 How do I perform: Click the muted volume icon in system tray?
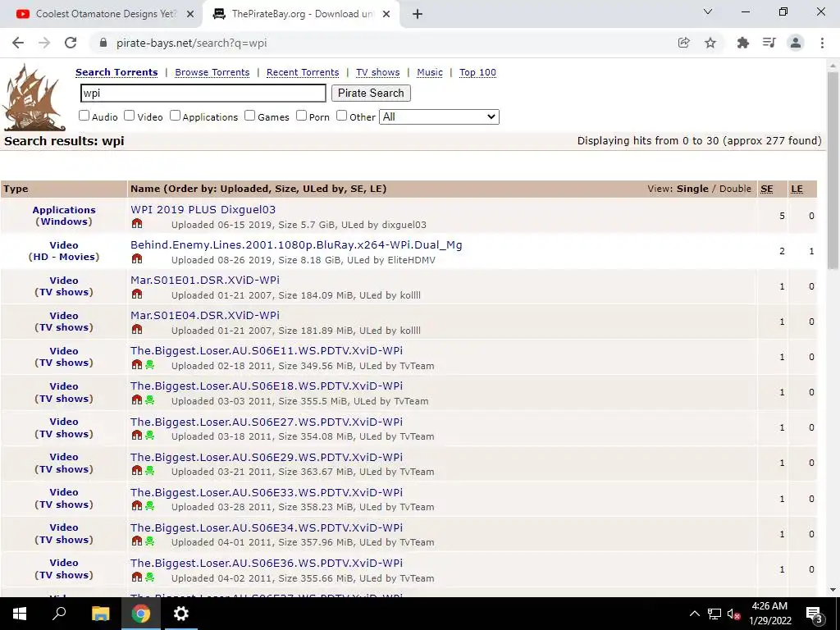coord(733,614)
